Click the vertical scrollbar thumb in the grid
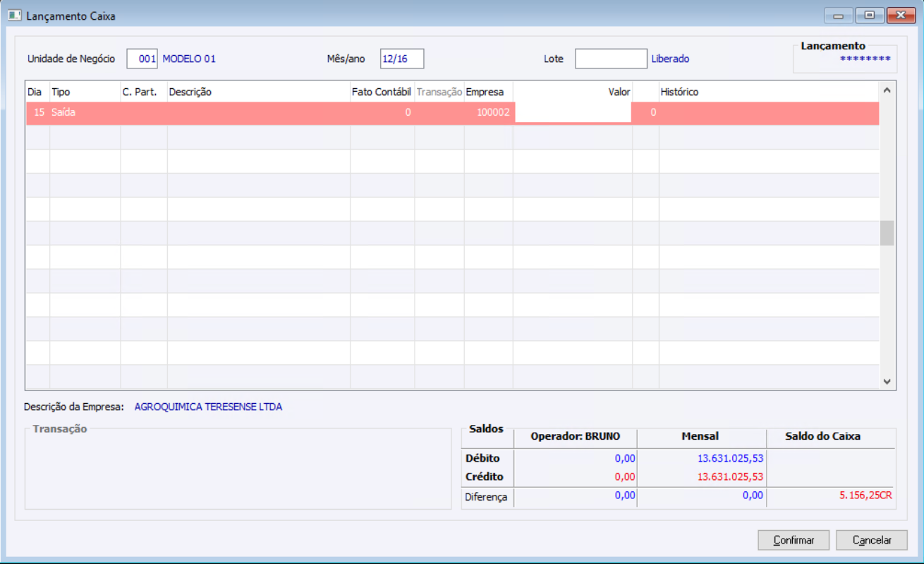This screenshot has height=564, width=924. click(887, 233)
